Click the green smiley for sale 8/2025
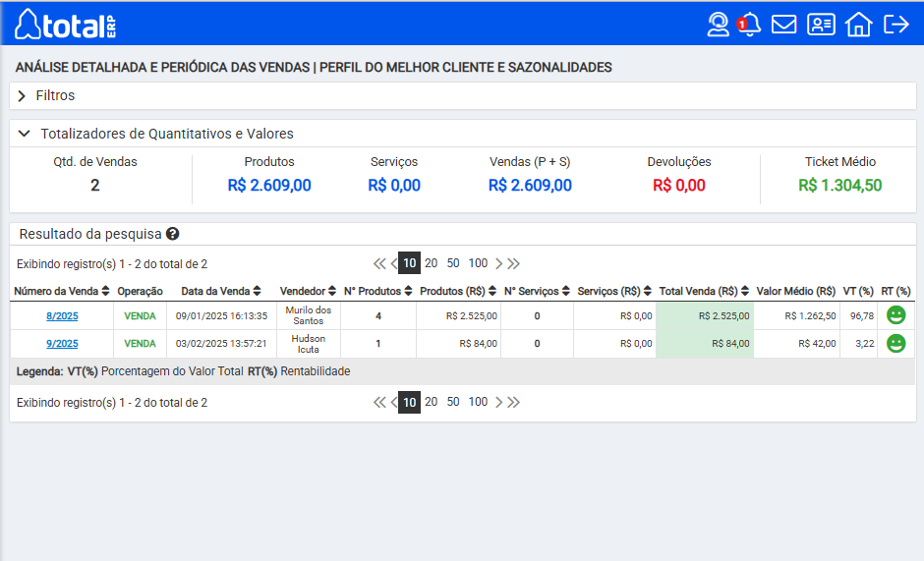 pyautogui.click(x=895, y=315)
